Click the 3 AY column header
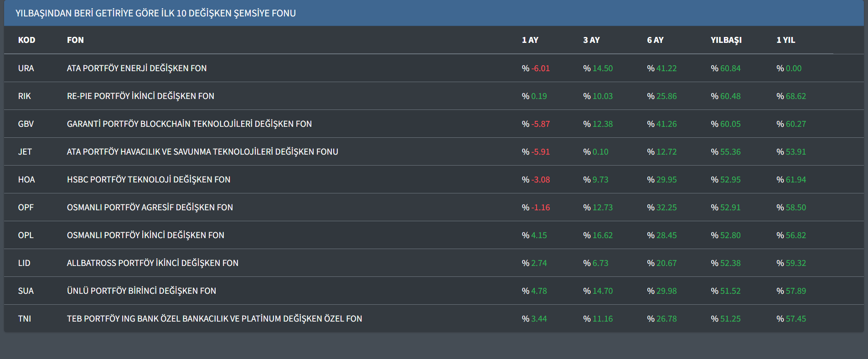 click(591, 40)
